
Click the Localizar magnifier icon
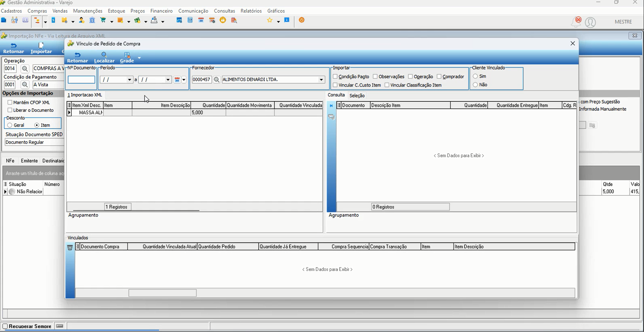point(104,55)
